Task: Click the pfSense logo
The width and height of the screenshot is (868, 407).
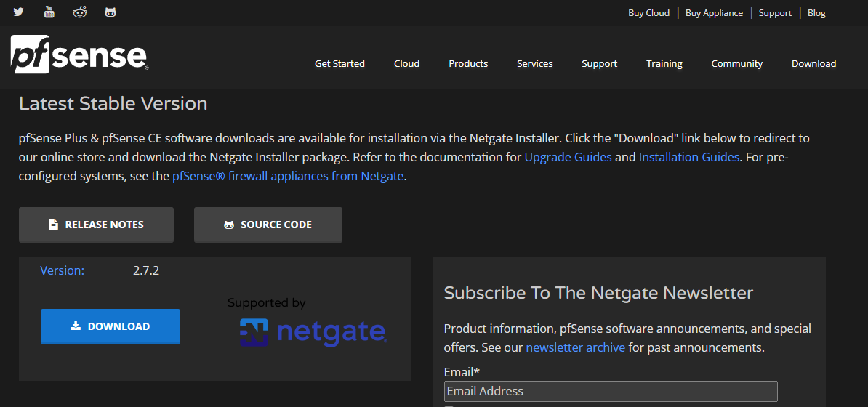Action: 79,55
